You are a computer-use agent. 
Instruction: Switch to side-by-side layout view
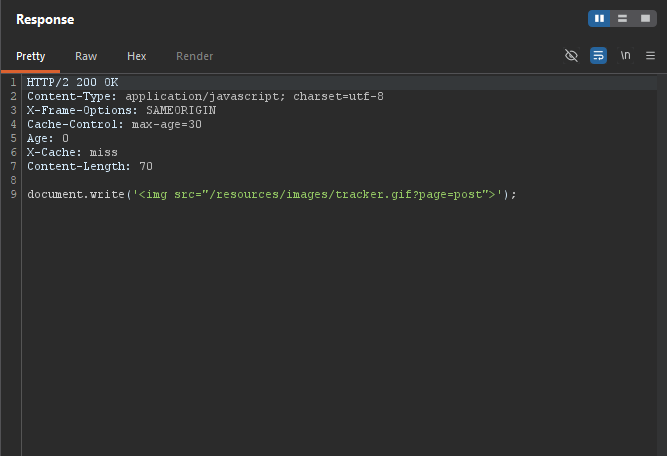tap(599, 19)
